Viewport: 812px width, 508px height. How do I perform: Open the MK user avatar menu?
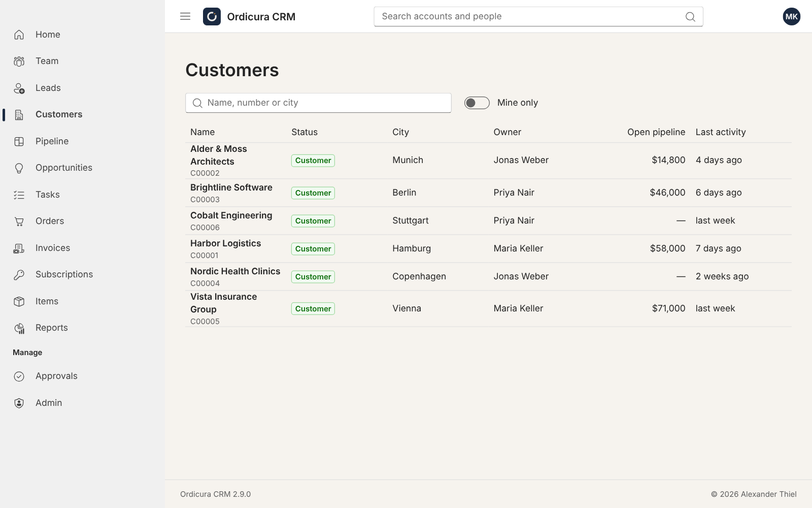(791, 16)
